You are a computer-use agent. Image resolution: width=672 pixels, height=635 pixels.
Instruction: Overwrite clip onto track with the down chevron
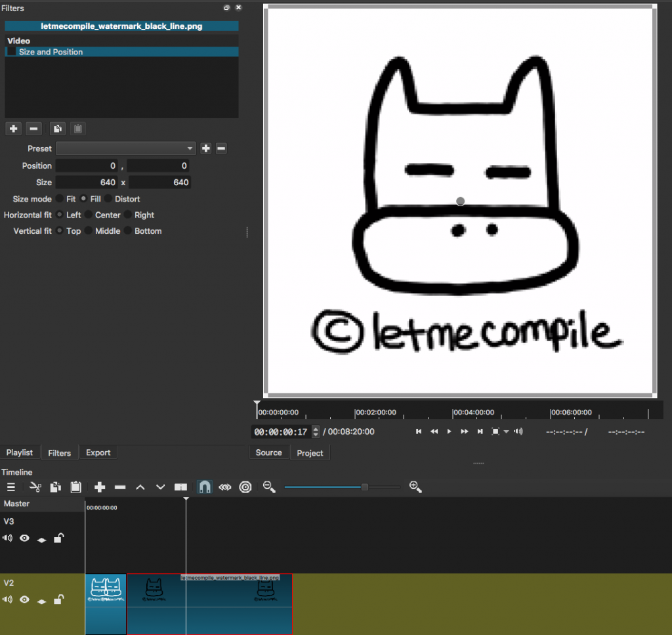(160, 487)
